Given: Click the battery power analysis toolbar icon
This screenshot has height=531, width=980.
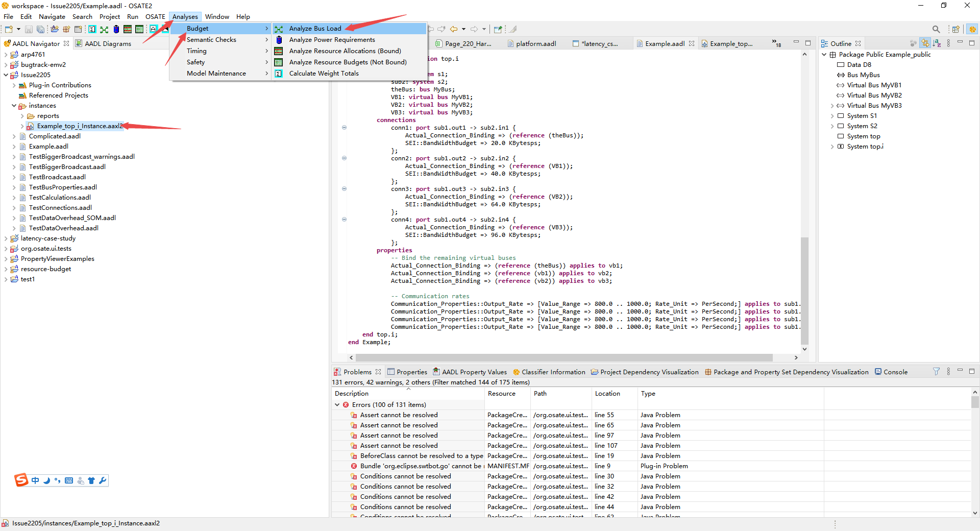Looking at the screenshot, I should coord(116,29).
